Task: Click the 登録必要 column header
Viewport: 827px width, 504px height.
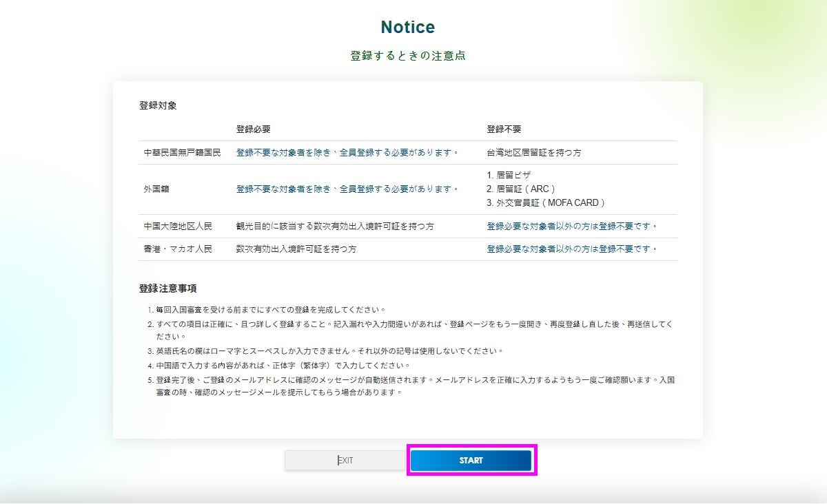Action: [x=253, y=129]
